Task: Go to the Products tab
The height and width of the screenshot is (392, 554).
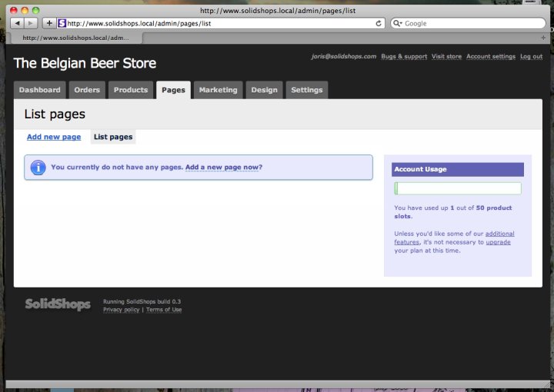Action: (131, 90)
